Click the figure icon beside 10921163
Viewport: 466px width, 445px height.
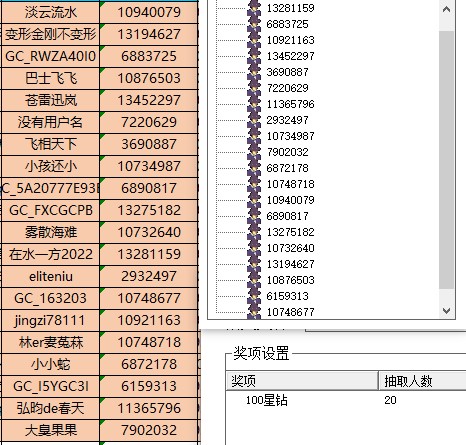coord(254,40)
